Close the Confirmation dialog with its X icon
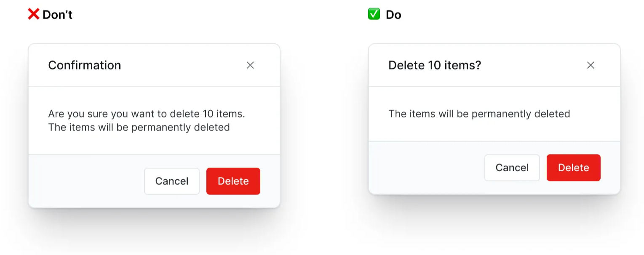The height and width of the screenshot is (255, 644). (x=250, y=65)
